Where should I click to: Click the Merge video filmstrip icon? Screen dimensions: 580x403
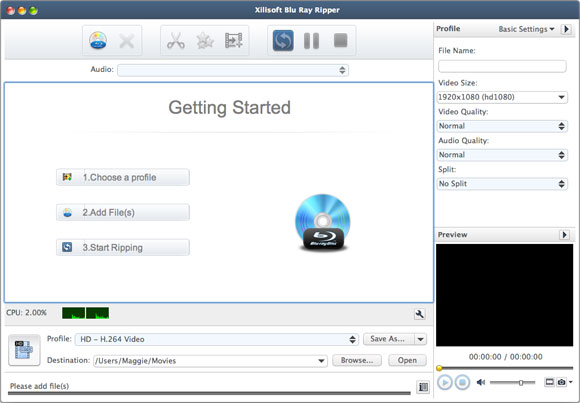tap(234, 41)
